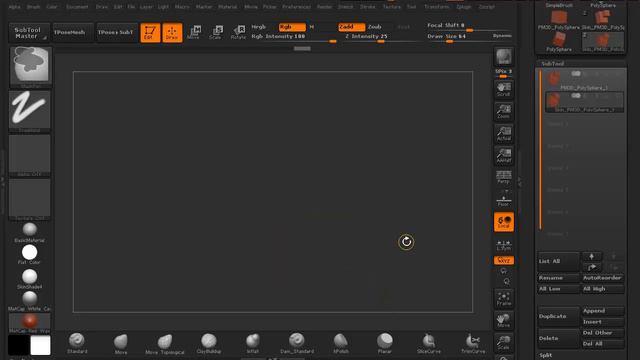Viewport: 640px width, 360px height.
Task: Select the Planar brush
Action: pos(384,343)
